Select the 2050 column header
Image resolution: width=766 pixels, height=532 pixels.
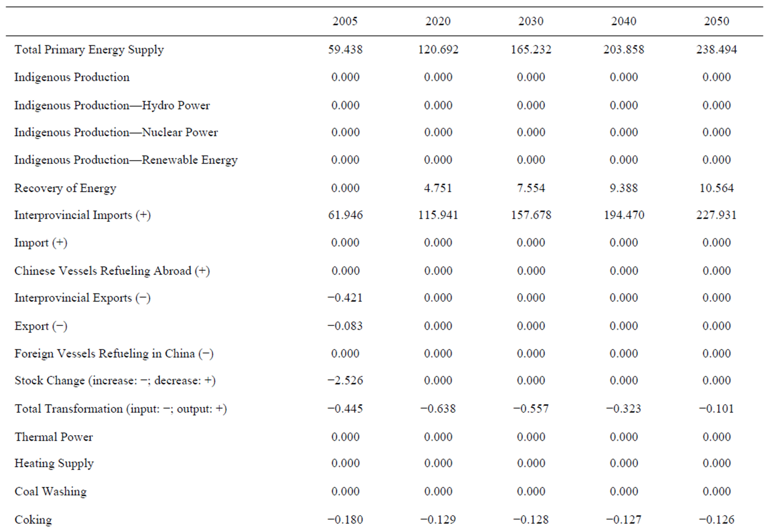pyautogui.click(x=716, y=21)
